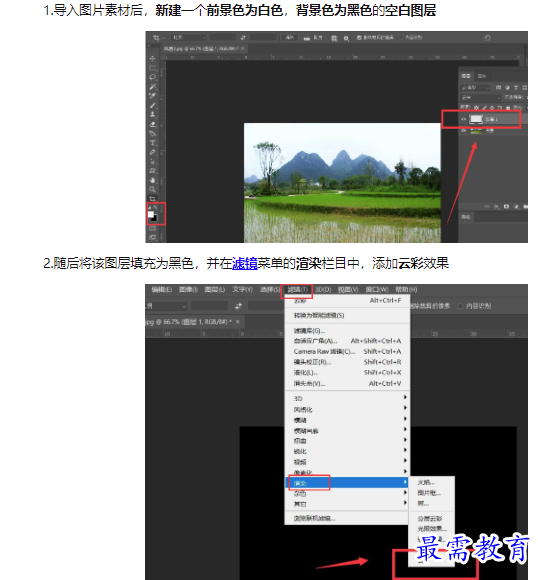Open the 3D(D) menu
Viewport: 538px width, 580px height.
coord(323,290)
